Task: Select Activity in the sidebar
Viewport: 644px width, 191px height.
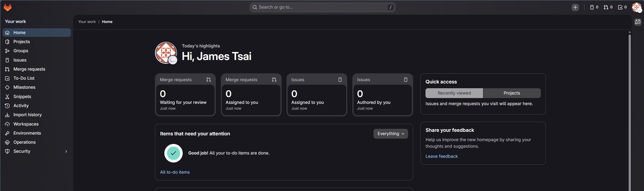Action: pos(21,106)
